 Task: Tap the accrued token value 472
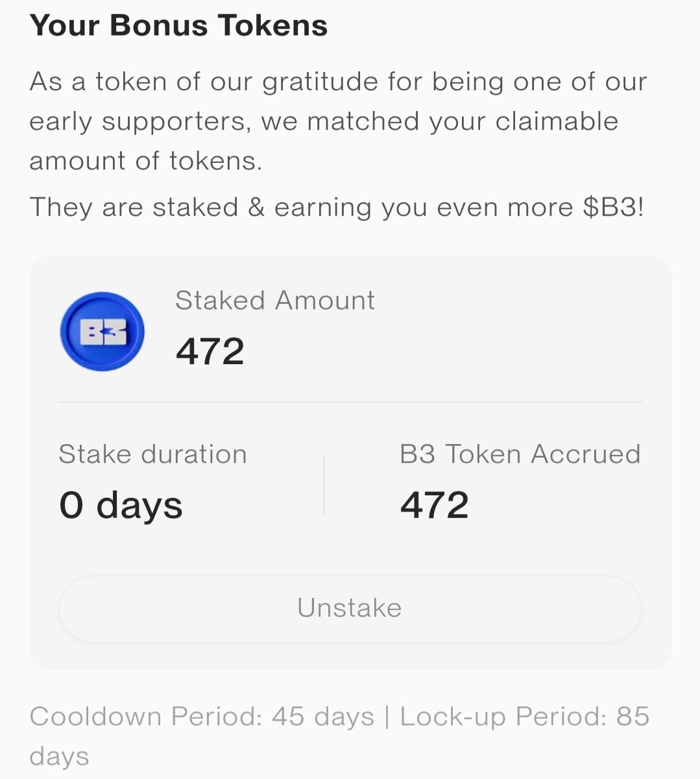coord(435,505)
